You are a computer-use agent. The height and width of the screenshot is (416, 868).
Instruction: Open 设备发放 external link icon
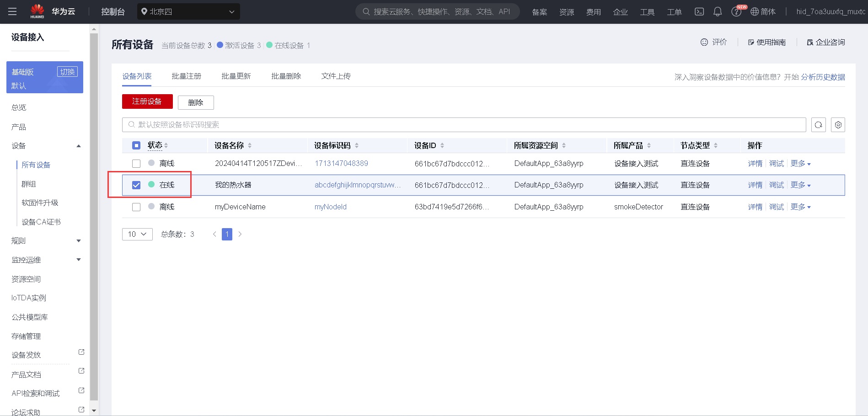coord(81,352)
